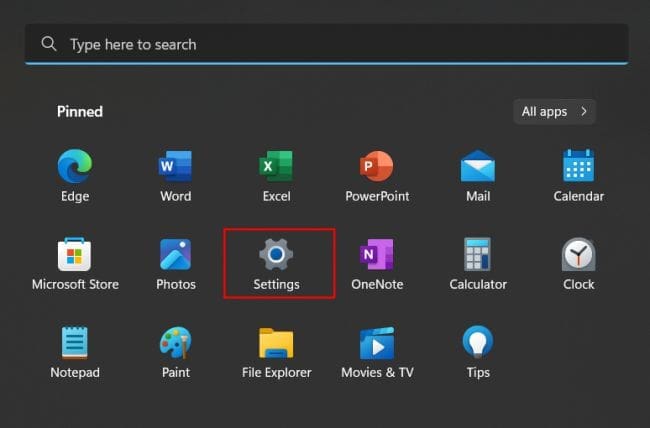Open File Explorer folder icon
Image resolution: width=650 pixels, height=428 pixels.
point(276,343)
